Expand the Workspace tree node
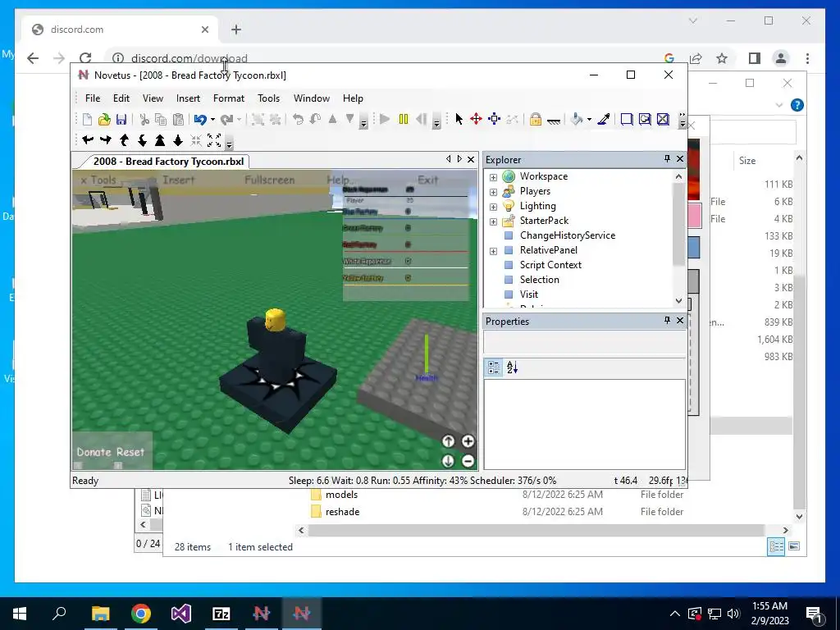The width and height of the screenshot is (840, 630). tap(493, 177)
